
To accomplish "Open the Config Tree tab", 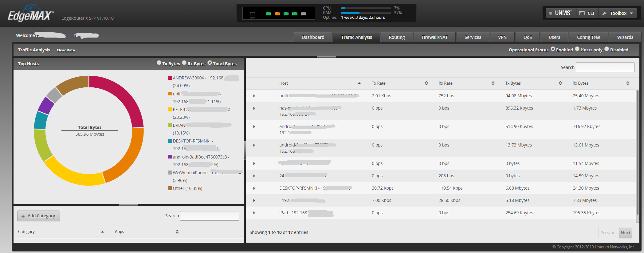I will [588, 37].
